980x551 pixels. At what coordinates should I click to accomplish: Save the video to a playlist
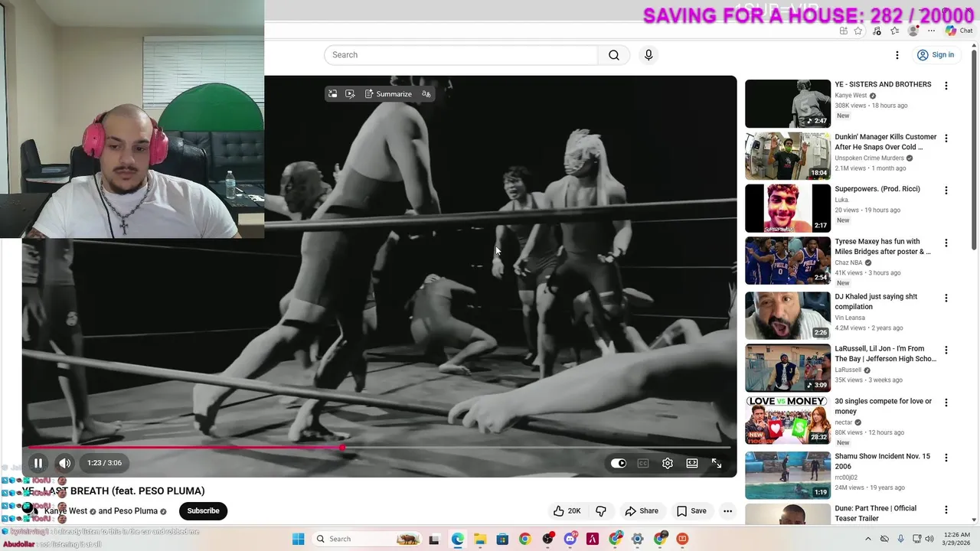pyautogui.click(x=691, y=511)
